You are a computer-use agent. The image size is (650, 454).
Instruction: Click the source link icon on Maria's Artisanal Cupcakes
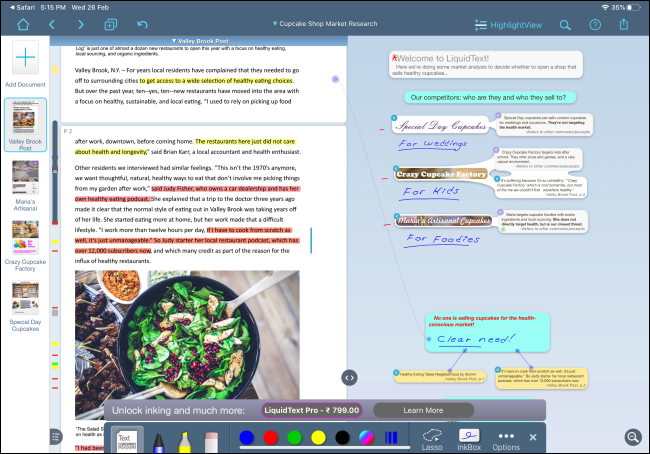coord(397,216)
